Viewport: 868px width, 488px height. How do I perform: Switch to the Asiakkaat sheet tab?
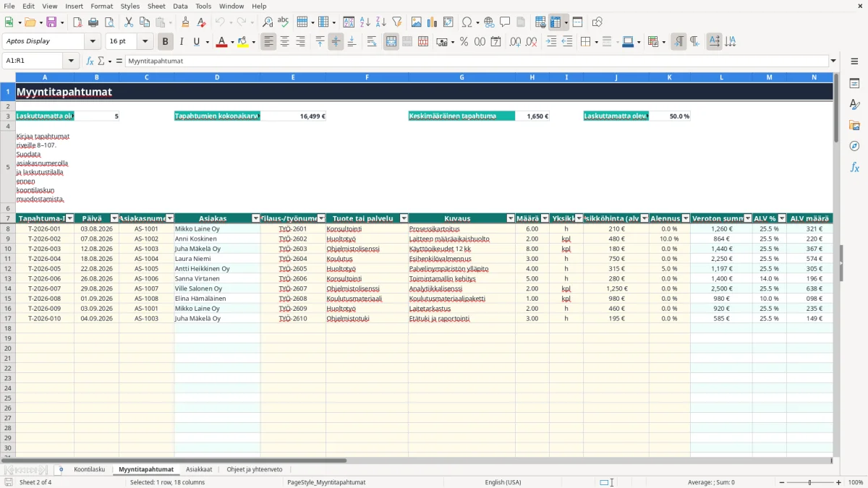pos(199,469)
